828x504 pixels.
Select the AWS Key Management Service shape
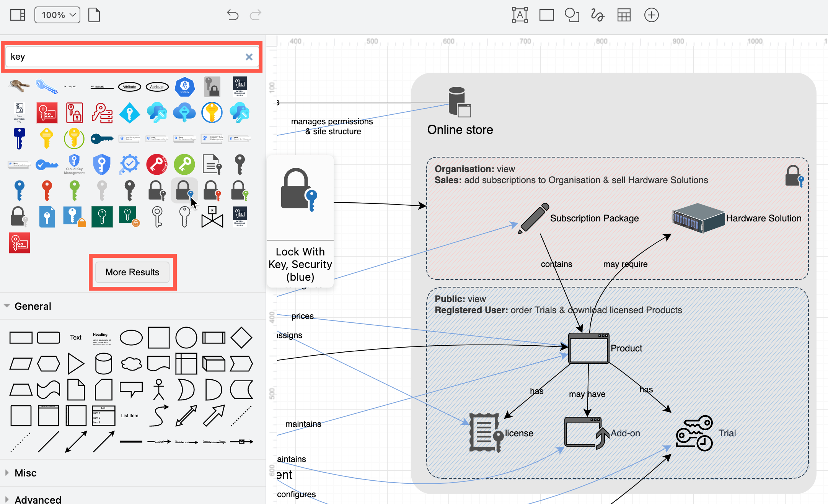coord(240,87)
